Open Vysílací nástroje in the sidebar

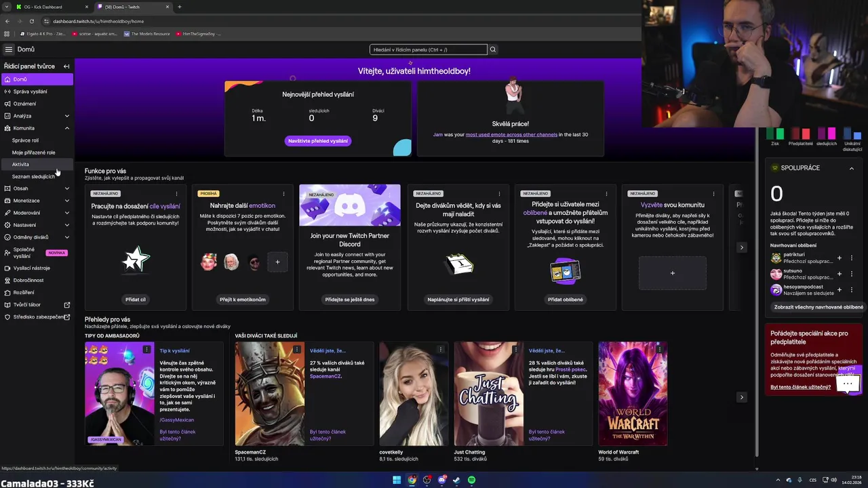point(37,268)
